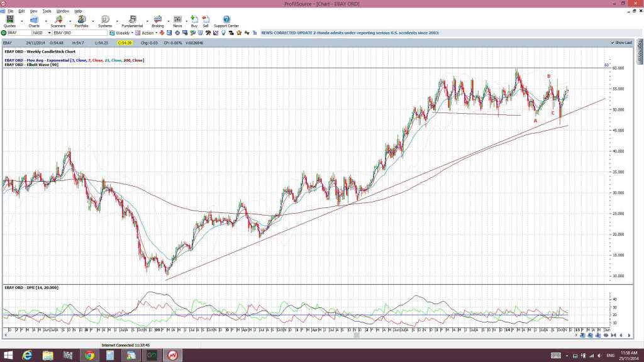Screen dimensions: 644x362
Task: Click the Elliott Wave label B on chart
Action: coord(548,76)
